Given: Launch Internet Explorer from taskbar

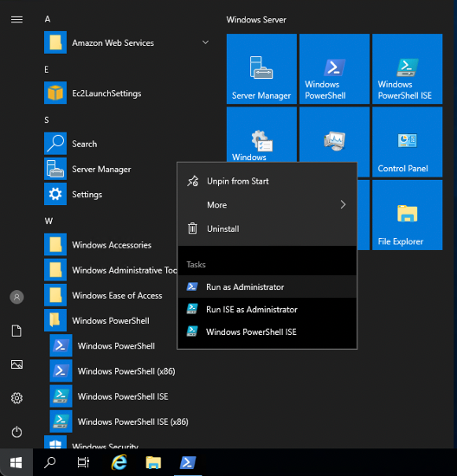Looking at the screenshot, I should point(119,462).
